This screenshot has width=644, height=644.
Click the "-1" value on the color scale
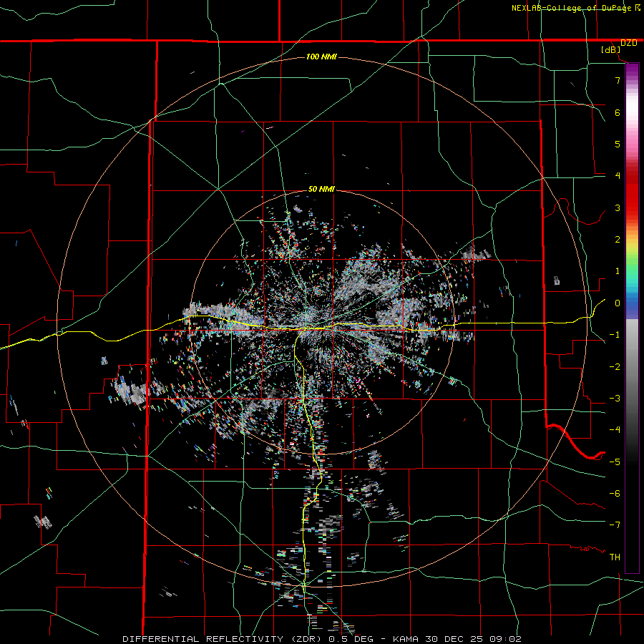(615, 335)
